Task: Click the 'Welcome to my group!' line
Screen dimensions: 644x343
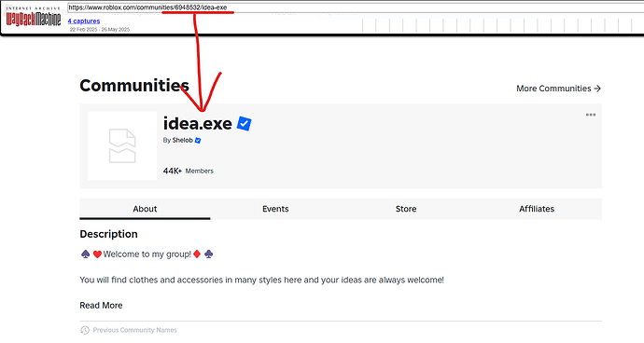Action: [147, 254]
